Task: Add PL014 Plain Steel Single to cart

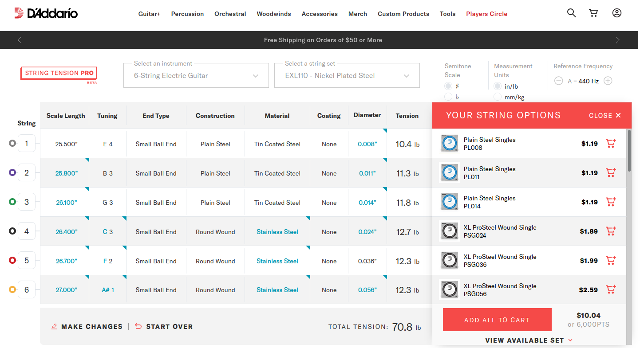Action: (x=611, y=202)
